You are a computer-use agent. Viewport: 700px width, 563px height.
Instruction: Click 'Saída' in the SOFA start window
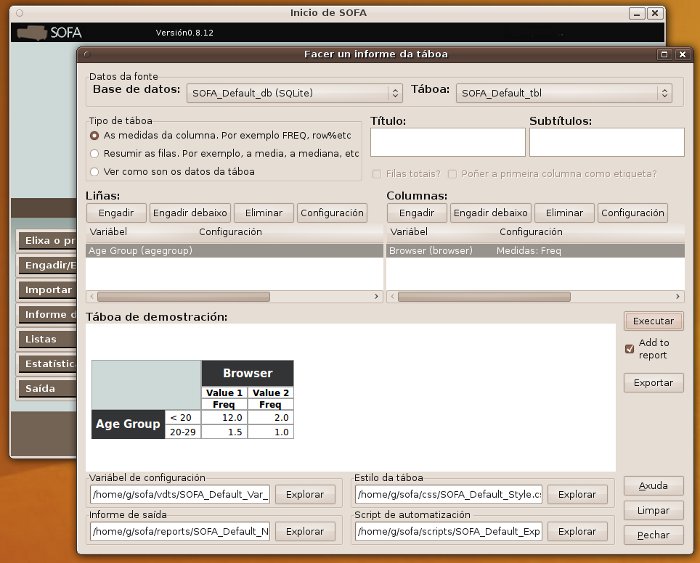48,389
